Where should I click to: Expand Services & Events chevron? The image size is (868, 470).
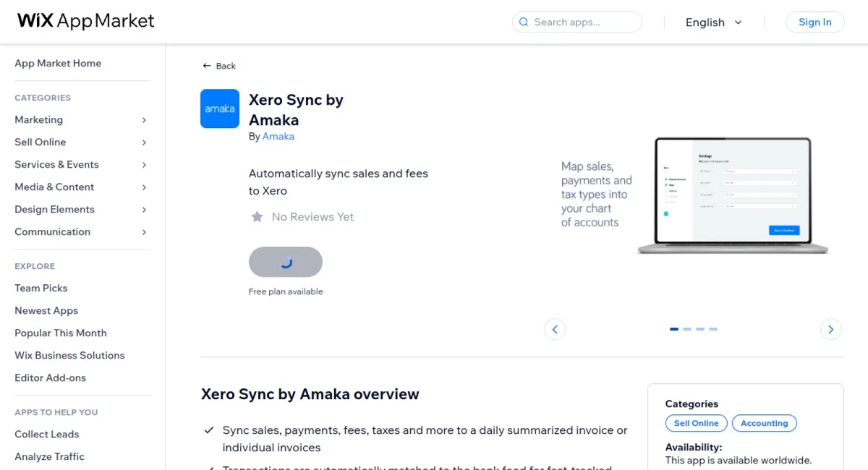(144, 165)
